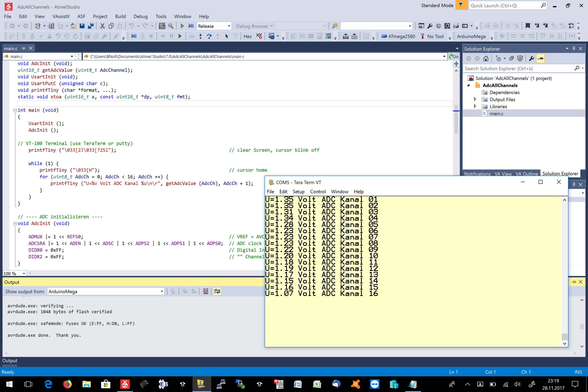Collapse the AdcAllChannels project node
This screenshot has width=588, height=392.
[x=468, y=85]
